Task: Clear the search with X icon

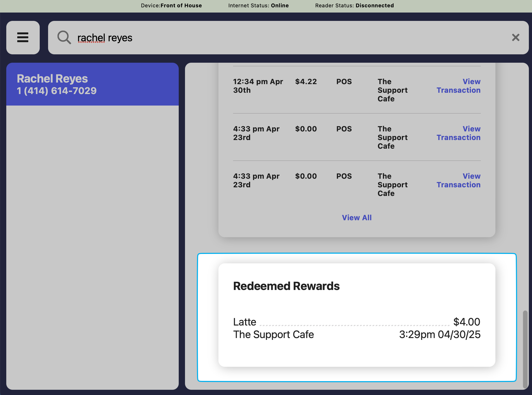Action: click(516, 38)
